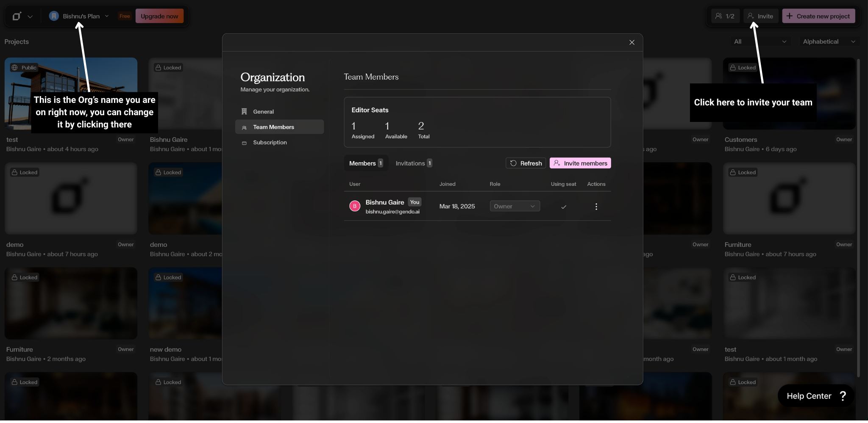868x423 pixels.
Task: Click the Invite members button
Action: [580, 163]
